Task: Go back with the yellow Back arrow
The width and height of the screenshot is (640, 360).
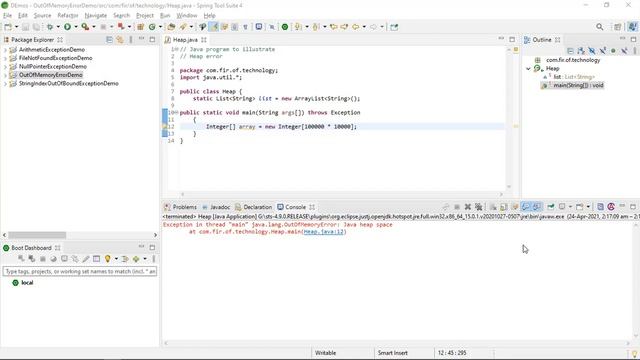Action: (356, 27)
